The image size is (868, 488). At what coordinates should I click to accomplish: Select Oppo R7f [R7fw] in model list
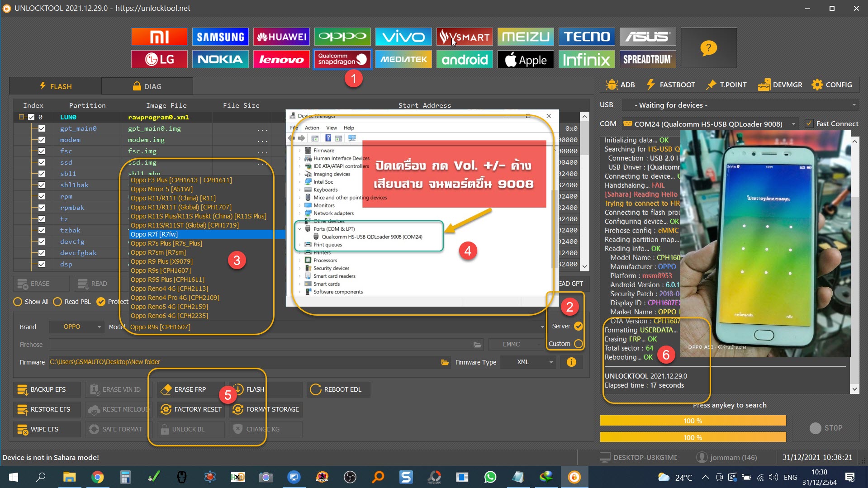207,234
